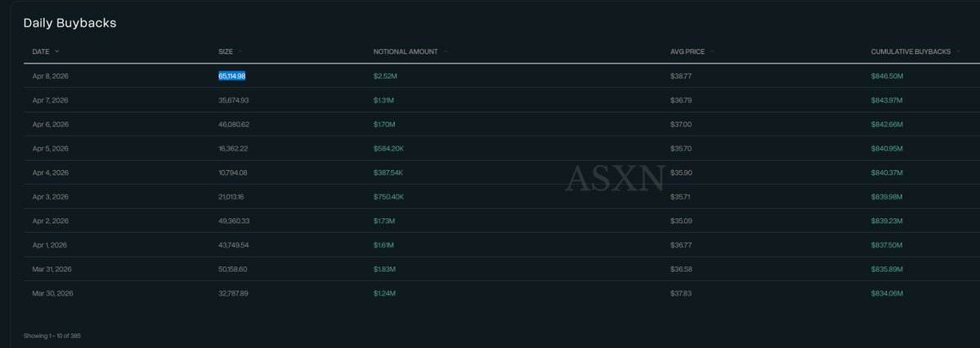Click the $35.09 average price cell
The image size is (980, 348).
680,221
